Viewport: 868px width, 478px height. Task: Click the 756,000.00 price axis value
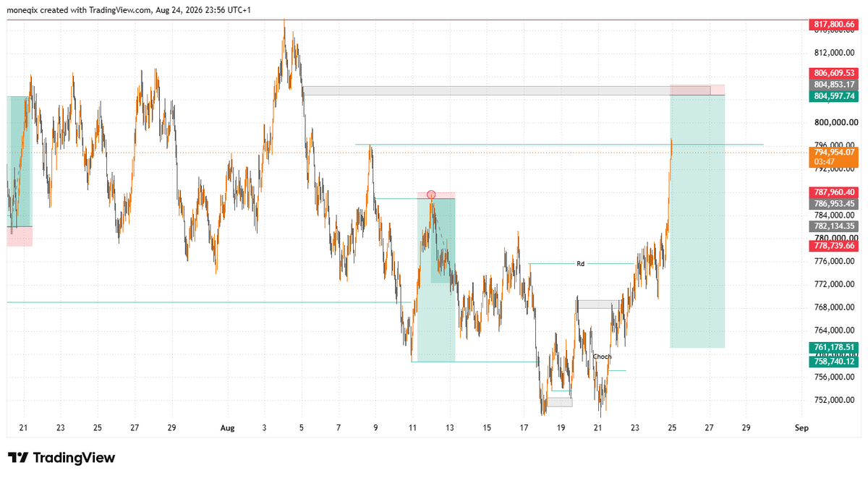pyautogui.click(x=836, y=377)
